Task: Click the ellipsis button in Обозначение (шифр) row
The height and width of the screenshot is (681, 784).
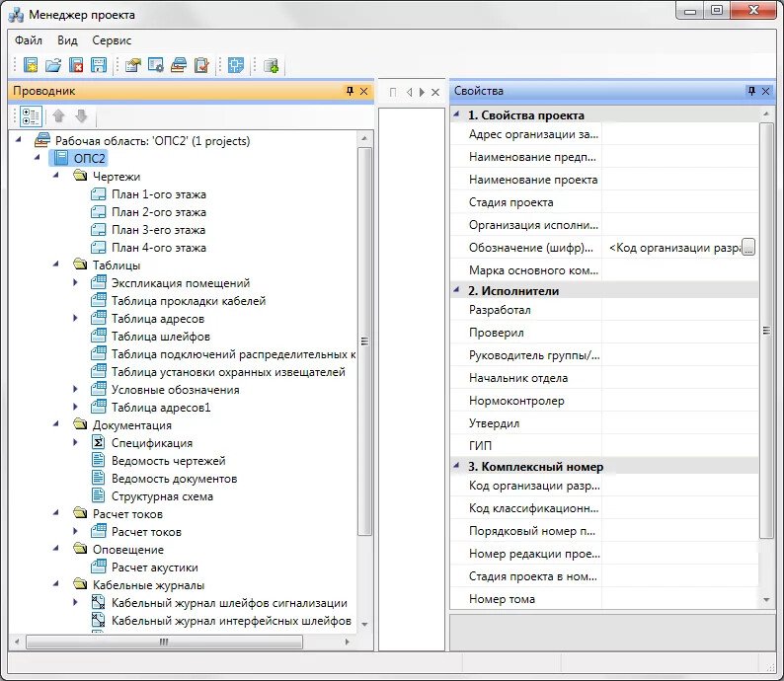Action: click(x=748, y=248)
